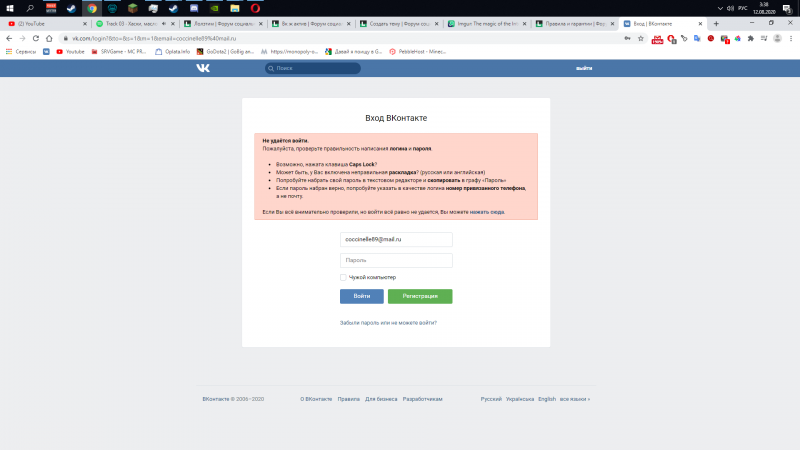Image resolution: width=800 pixels, height=450 pixels.
Task: Open the saved passwords key icon
Action: [x=625, y=37]
